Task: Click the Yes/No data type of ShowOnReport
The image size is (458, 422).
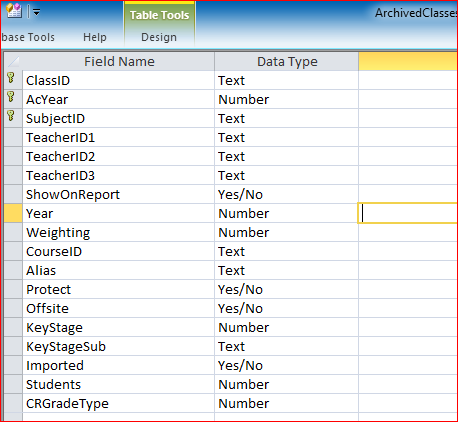Action: [240, 195]
